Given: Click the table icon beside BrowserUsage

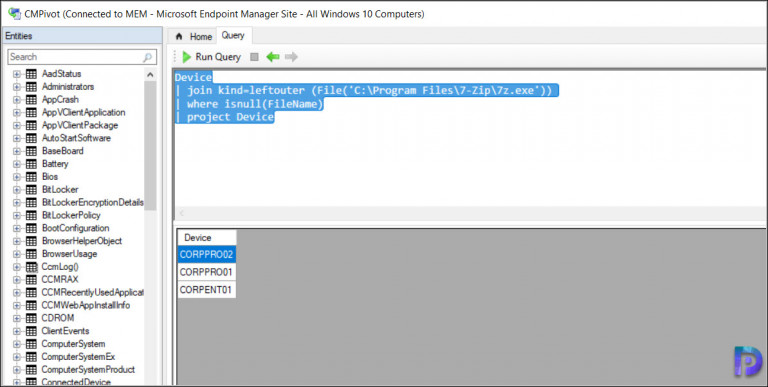Looking at the screenshot, I should [x=31, y=254].
